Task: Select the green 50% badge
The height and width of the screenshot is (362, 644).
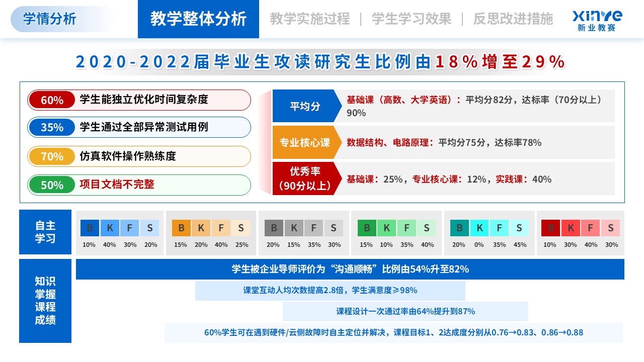Action: tap(52, 185)
